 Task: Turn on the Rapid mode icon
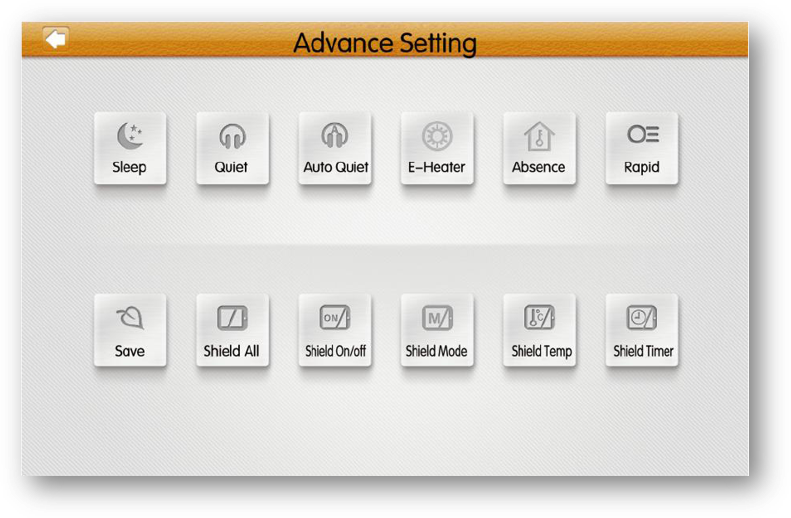[643, 134]
